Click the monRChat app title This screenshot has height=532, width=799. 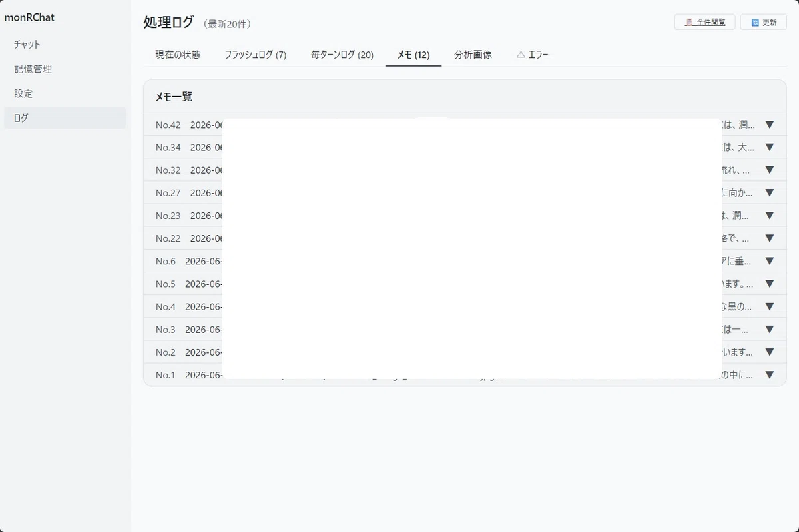coord(29,17)
